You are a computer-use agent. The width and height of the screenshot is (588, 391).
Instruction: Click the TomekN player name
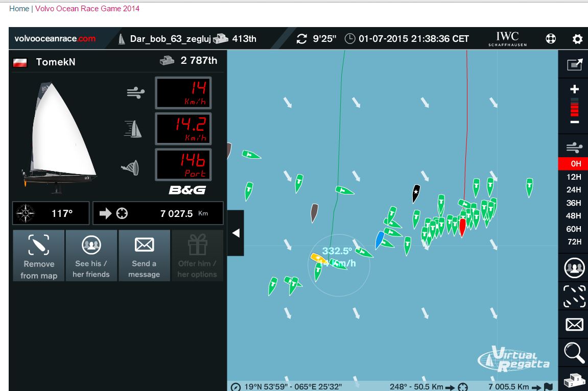click(x=56, y=62)
